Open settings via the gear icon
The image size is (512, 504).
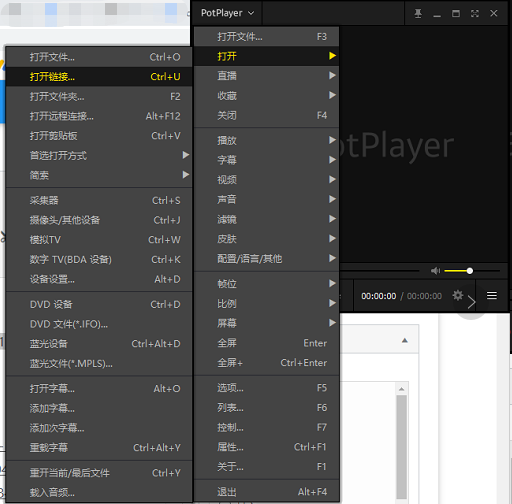pyautogui.click(x=458, y=295)
